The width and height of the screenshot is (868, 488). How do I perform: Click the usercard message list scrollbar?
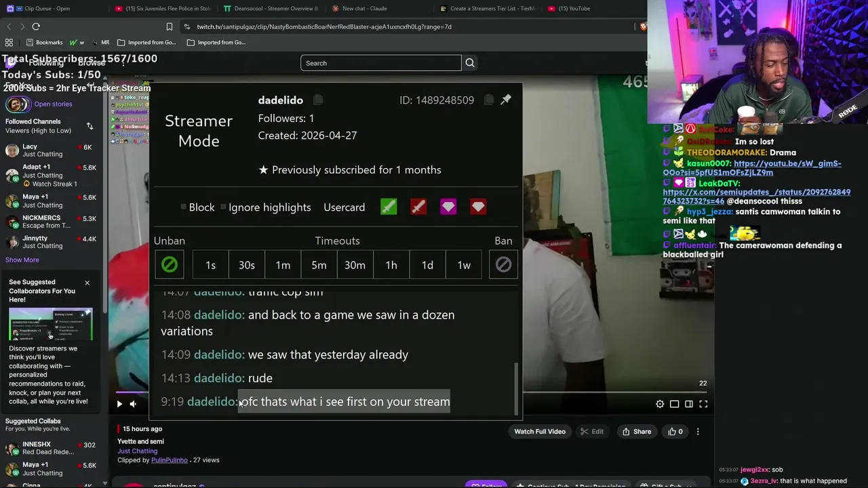[516, 388]
